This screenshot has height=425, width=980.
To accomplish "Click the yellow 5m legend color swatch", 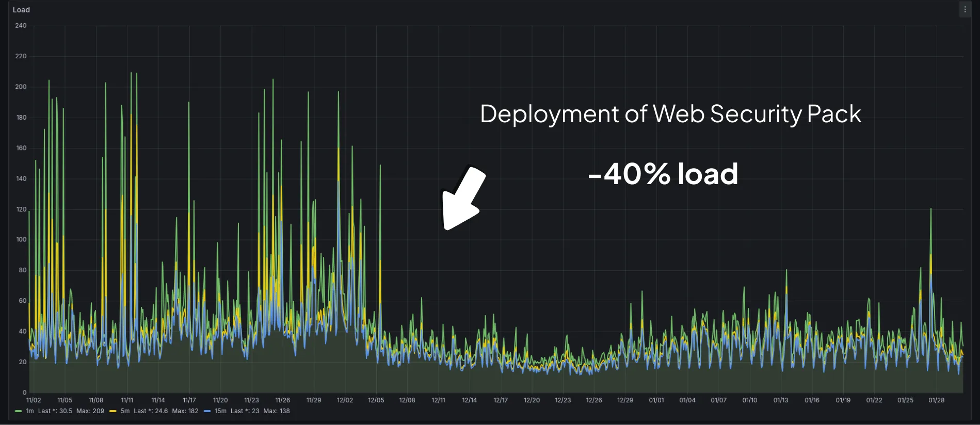I will tap(113, 411).
